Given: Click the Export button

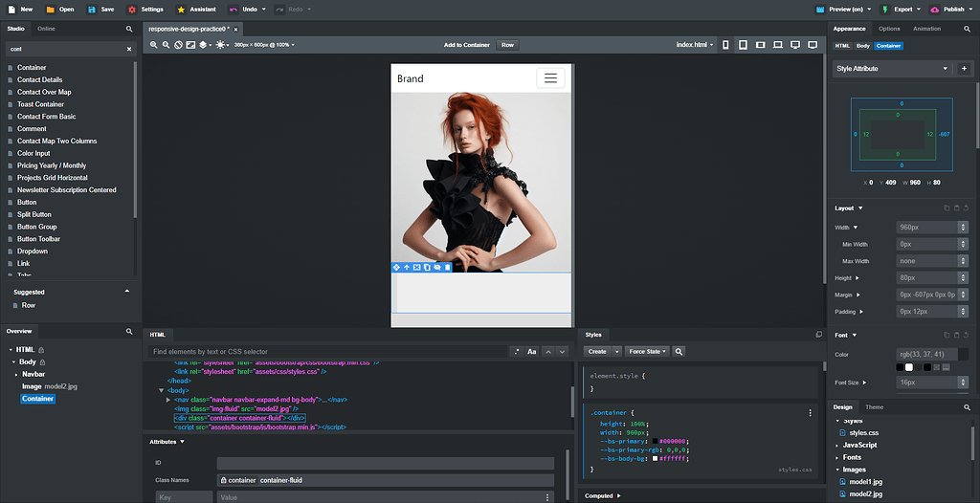Looking at the screenshot, I should tap(897, 10).
